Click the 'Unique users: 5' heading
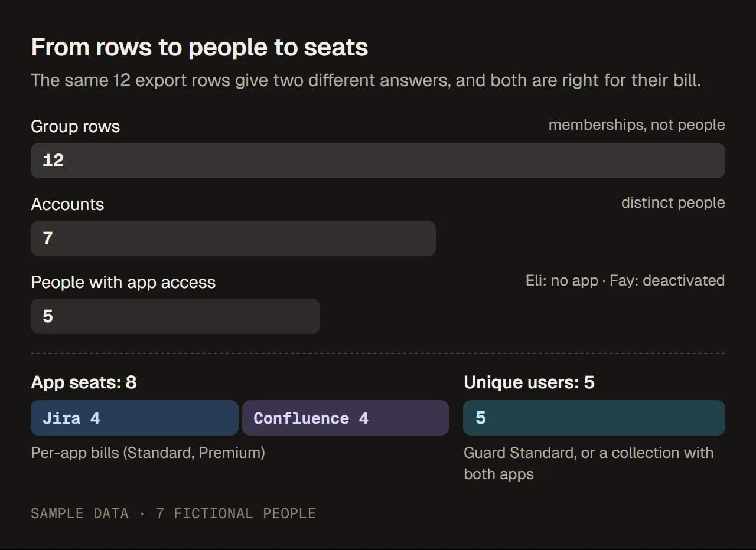This screenshot has height=550, width=756. pyautogui.click(x=529, y=382)
